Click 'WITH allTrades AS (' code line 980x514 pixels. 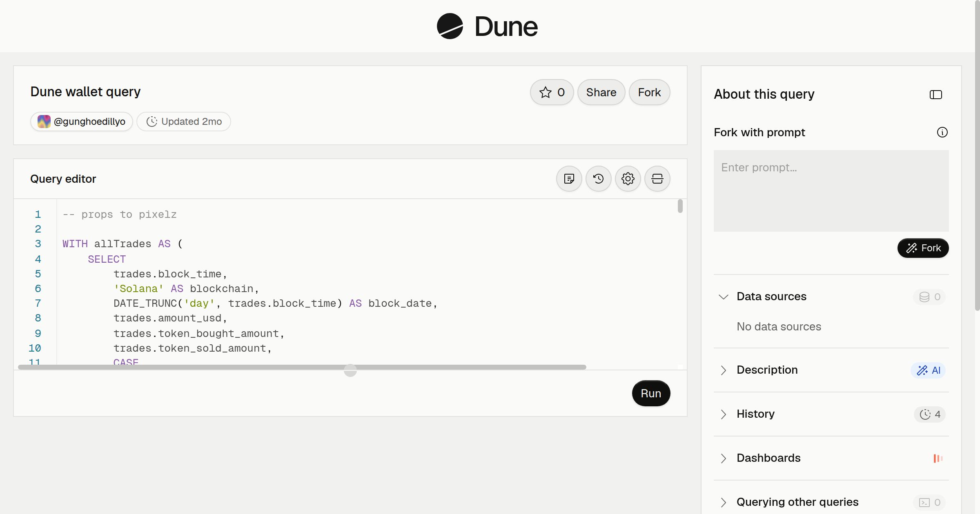pyautogui.click(x=122, y=244)
